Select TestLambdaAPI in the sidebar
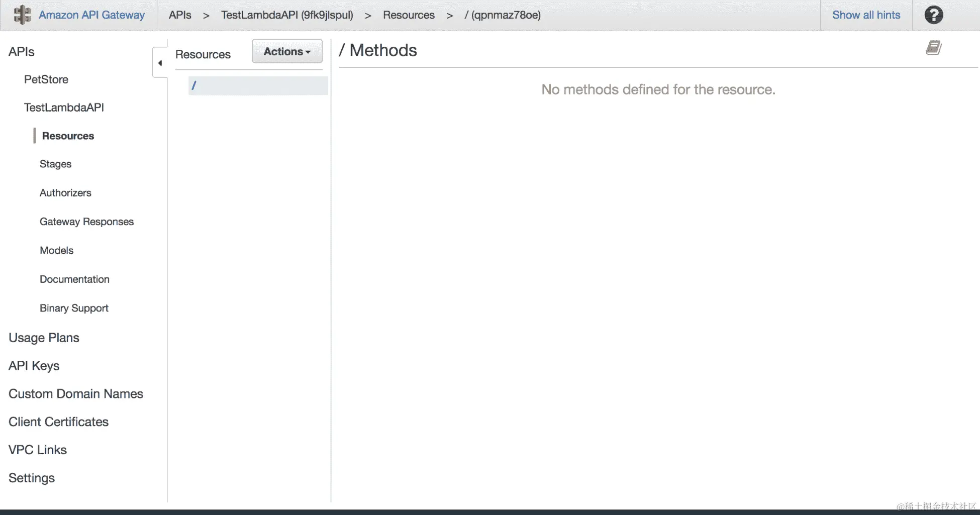This screenshot has height=515, width=980. 64,108
